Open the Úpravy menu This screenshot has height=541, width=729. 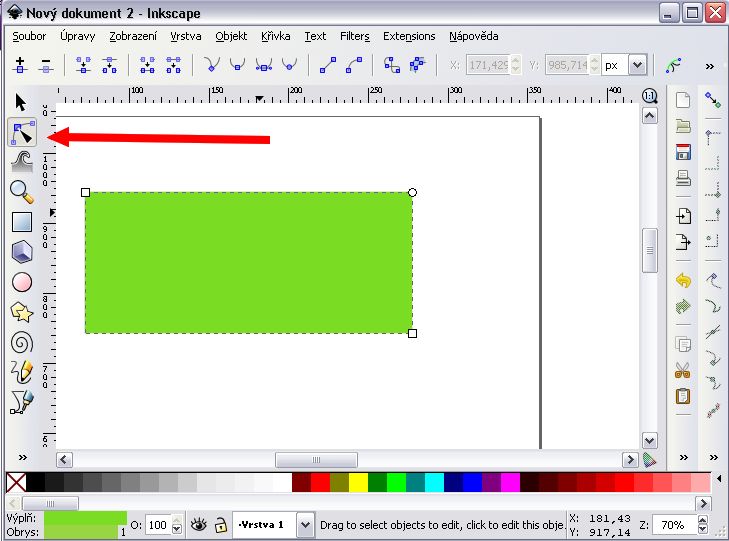(78, 36)
